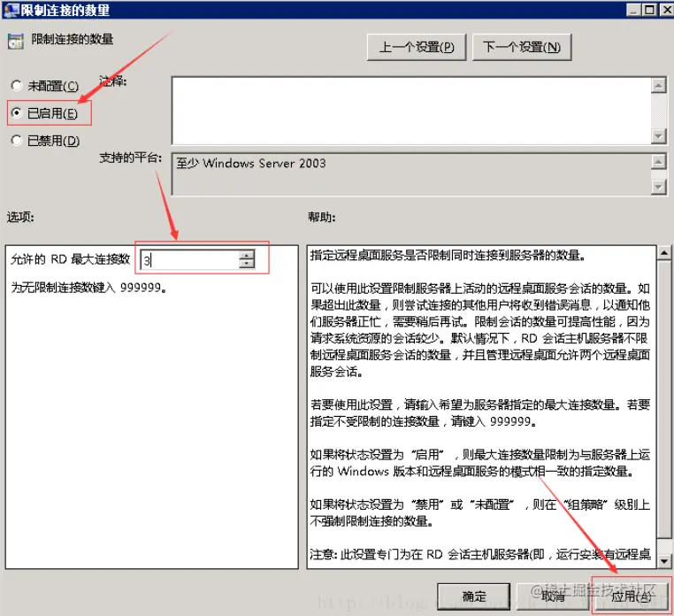Viewport: 674px width, 616px height.
Task: Click the hint 为无限制连接数键入 999999
Action: point(88,288)
